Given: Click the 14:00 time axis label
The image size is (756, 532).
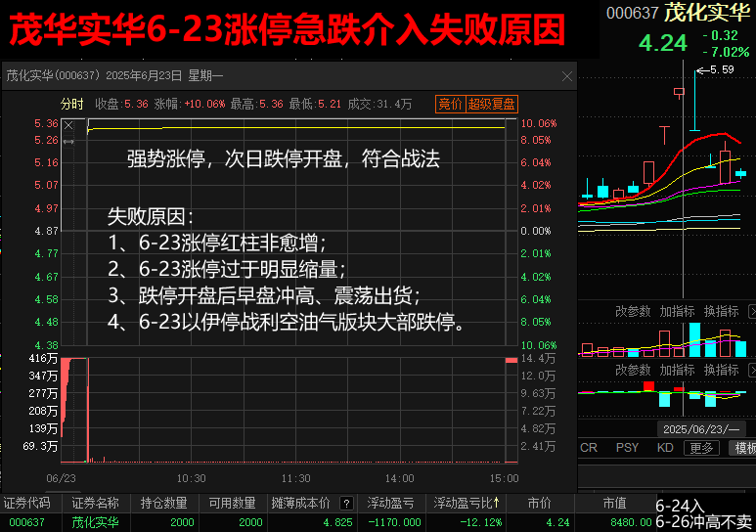Looking at the screenshot, I should (x=399, y=478).
